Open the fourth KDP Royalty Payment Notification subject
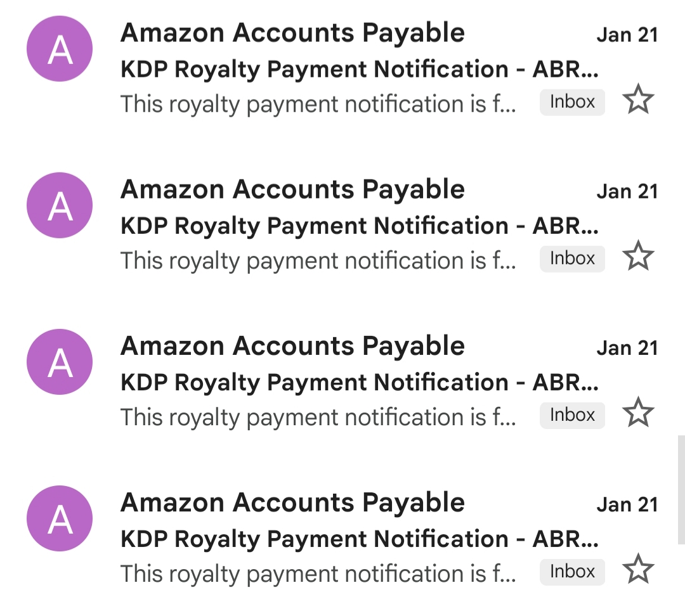The width and height of the screenshot is (685, 616). pyautogui.click(x=358, y=539)
